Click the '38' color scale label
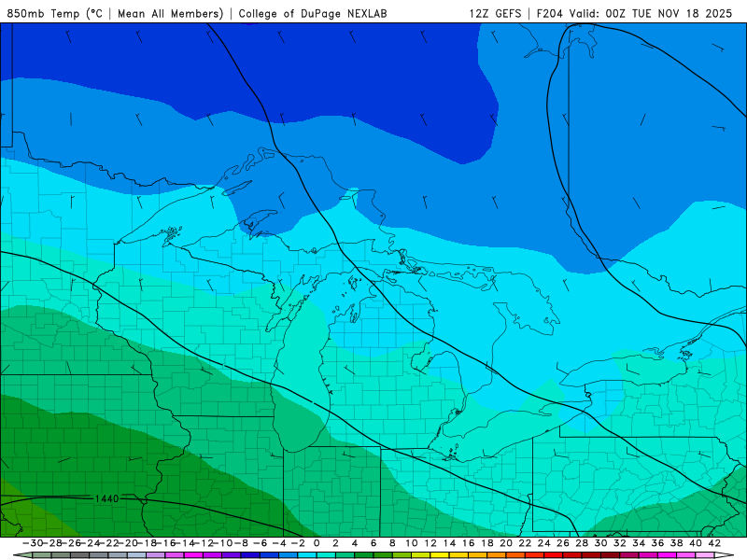This screenshot has width=747, height=560. [x=676, y=543]
